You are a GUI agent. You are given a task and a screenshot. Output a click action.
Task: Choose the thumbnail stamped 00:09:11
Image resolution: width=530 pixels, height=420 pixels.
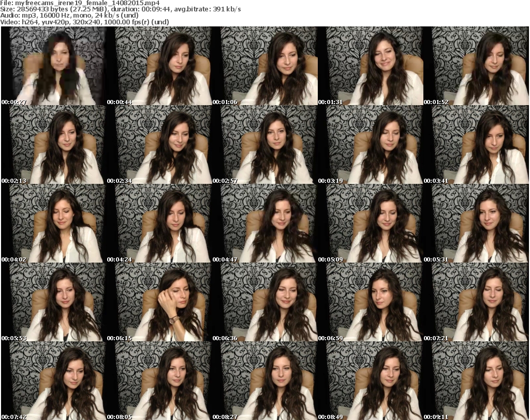point(476,381)
